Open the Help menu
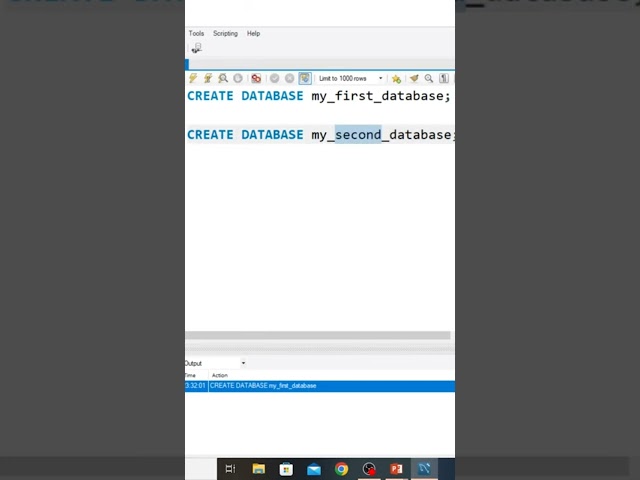The image size is (640, 480). click(x=253, y=33)
